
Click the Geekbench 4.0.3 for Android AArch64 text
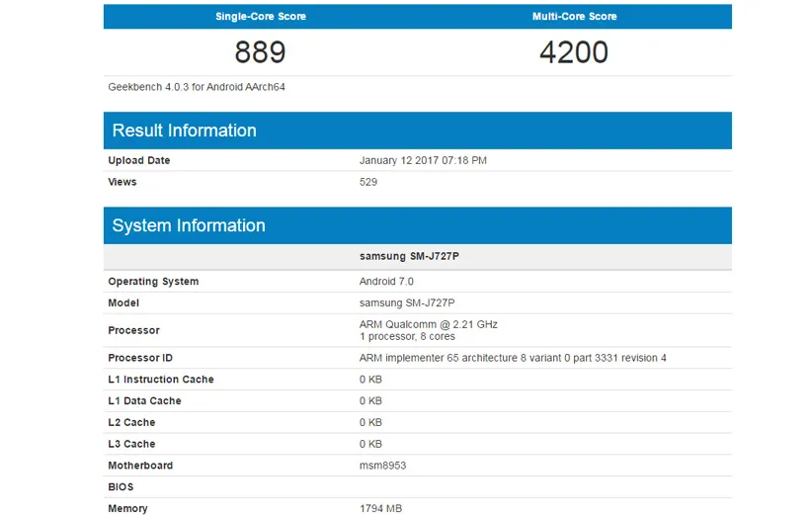tap(197, 87)
